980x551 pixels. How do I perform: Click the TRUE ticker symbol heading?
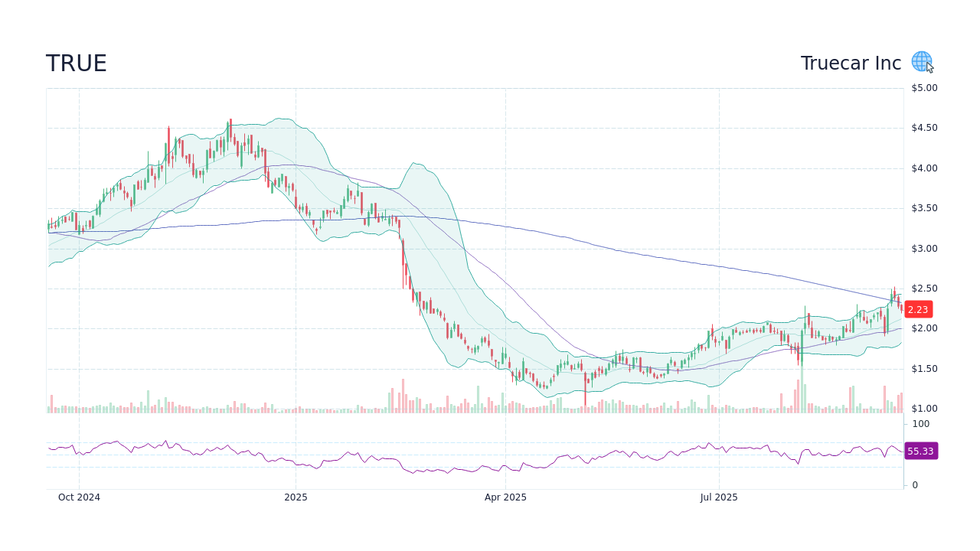tap(77, 63)
